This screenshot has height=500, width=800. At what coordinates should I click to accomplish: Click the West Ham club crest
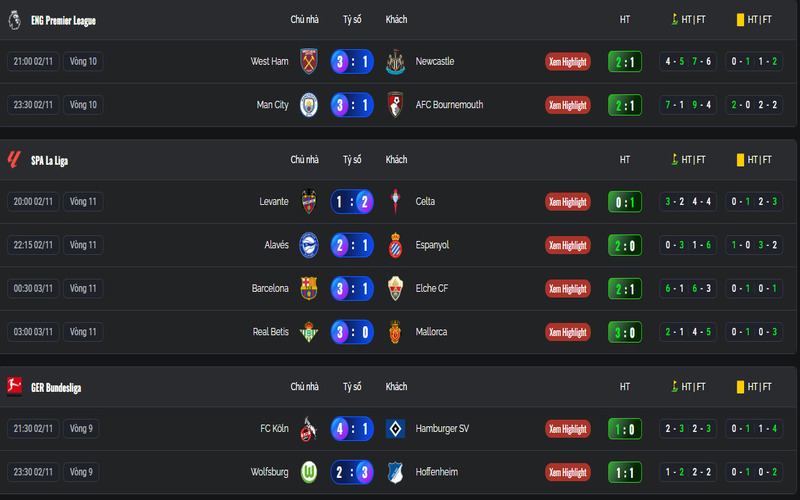(x=308, y=61)
